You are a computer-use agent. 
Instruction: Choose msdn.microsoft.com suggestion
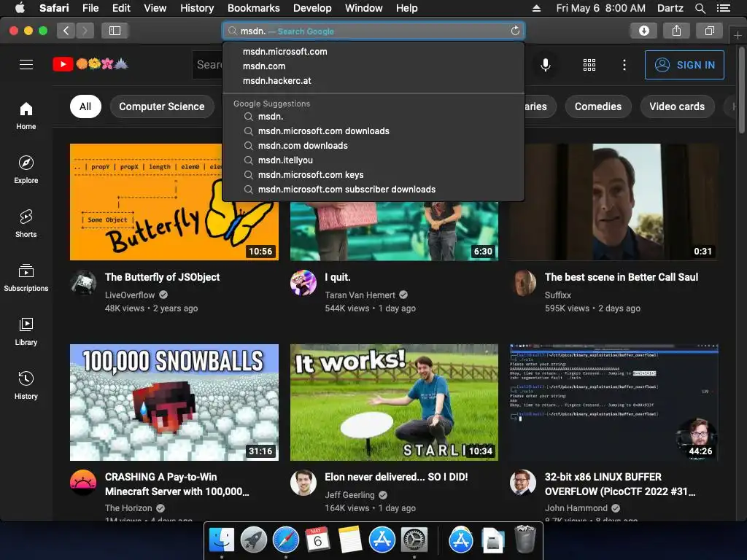tap(373, 52)
